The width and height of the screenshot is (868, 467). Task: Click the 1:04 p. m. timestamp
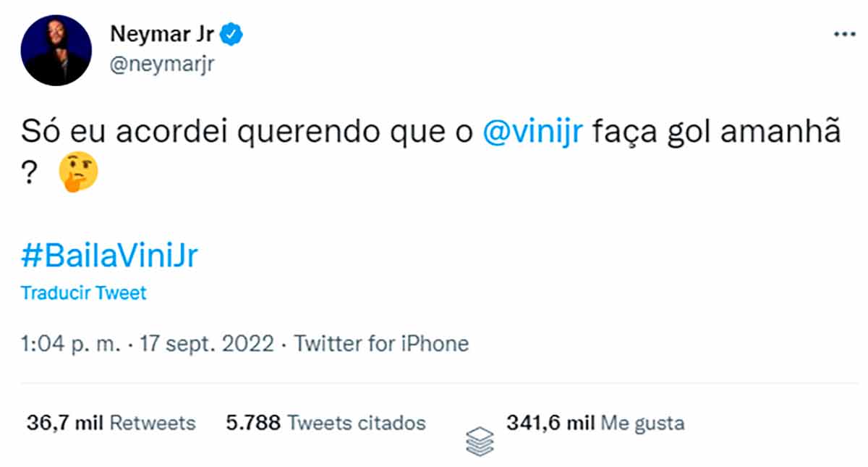pos(69,343)
